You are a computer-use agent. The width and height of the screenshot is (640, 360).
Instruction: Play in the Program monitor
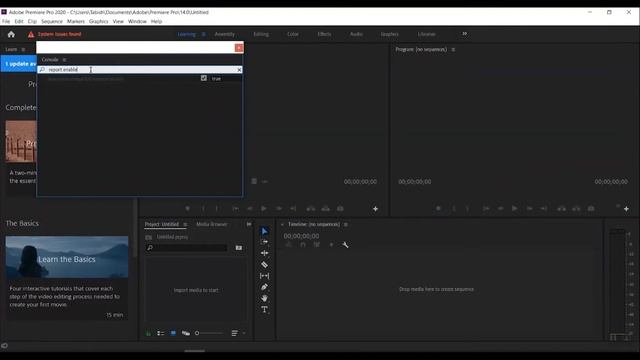pos(515,209)
